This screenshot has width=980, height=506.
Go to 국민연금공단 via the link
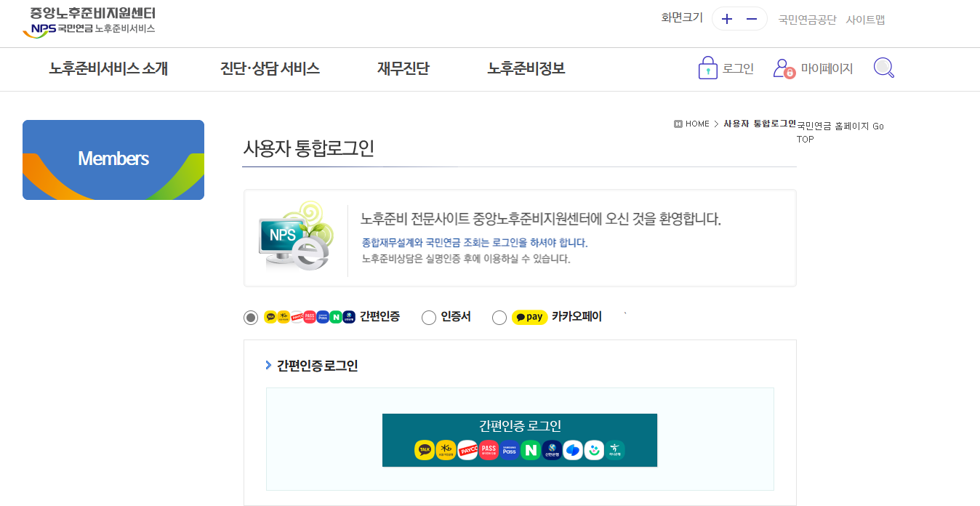click(x=807, y=20)
